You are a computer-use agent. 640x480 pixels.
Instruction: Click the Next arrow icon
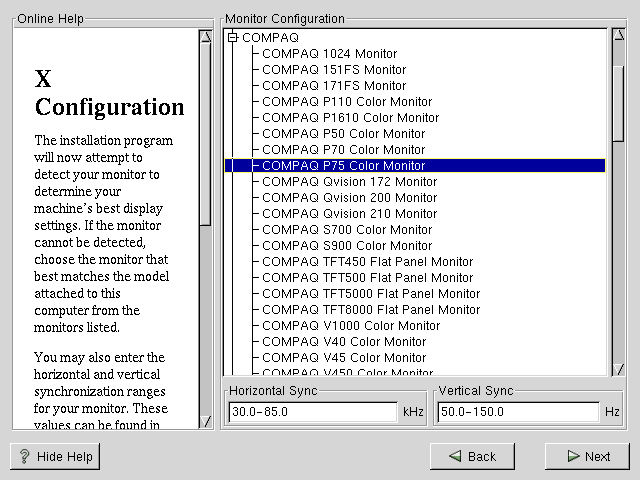point(573,456)
